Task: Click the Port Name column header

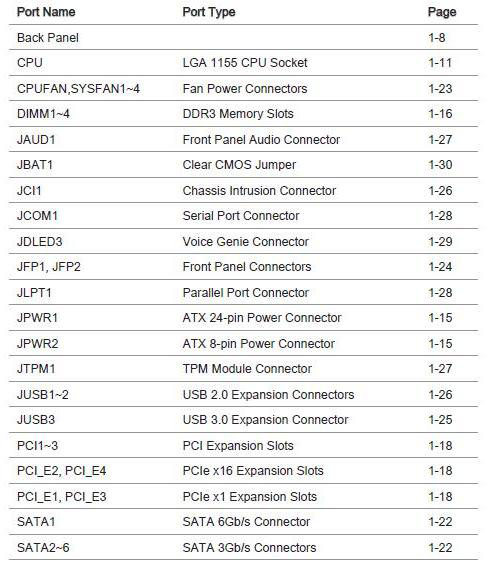Action: [46, 12]
